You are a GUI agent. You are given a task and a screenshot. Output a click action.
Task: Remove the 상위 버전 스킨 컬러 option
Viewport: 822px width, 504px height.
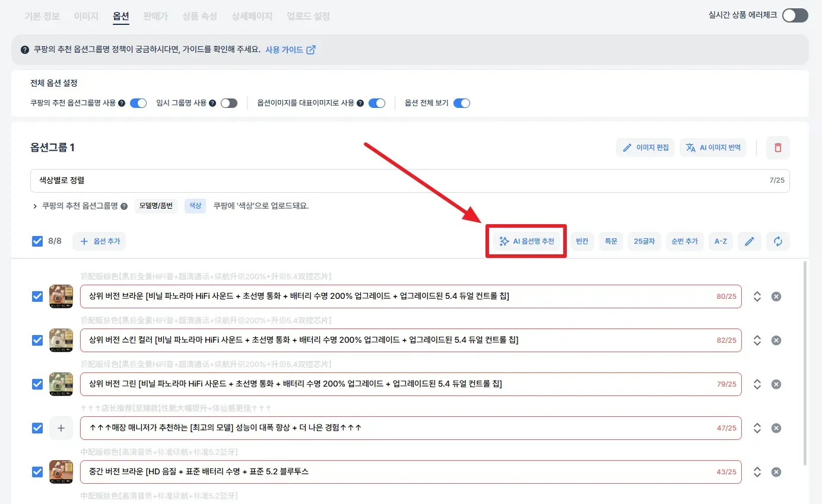pos(776,340)
